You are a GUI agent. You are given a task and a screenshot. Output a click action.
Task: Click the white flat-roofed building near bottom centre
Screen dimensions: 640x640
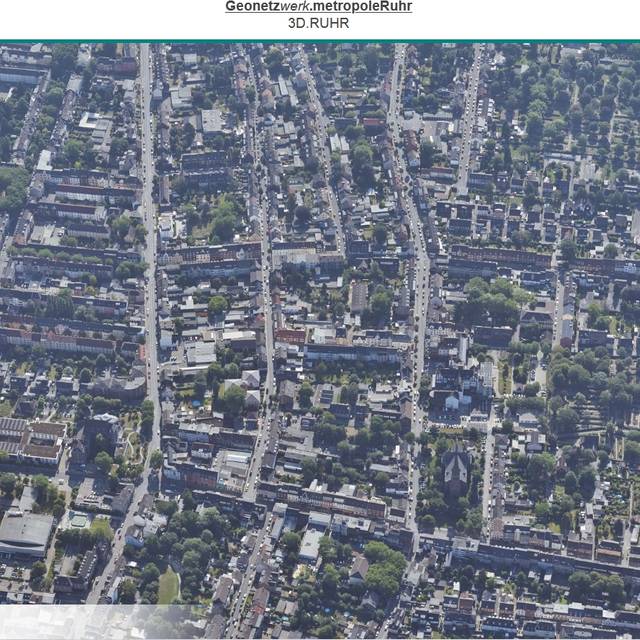tap(311, 544)
